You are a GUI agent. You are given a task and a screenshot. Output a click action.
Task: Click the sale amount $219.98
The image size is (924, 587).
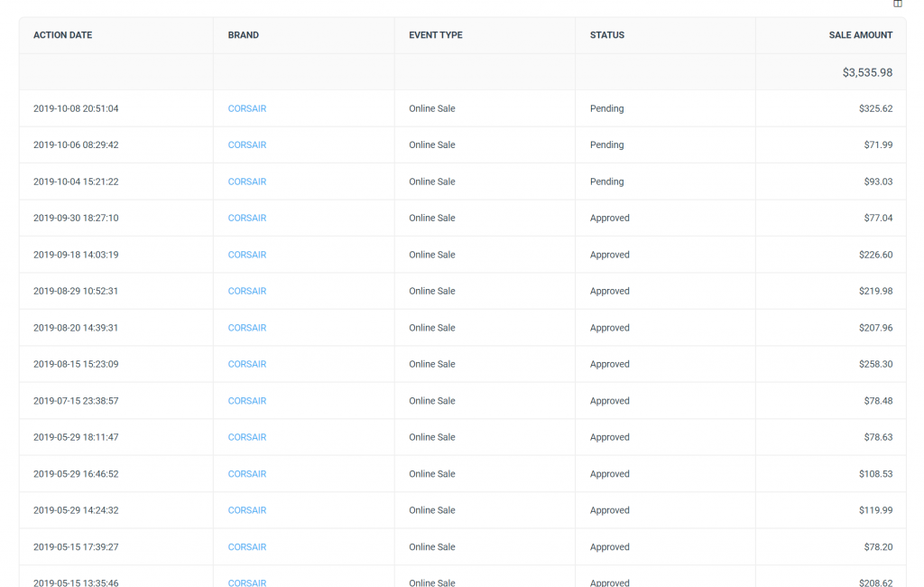click(x=875, y=292)
